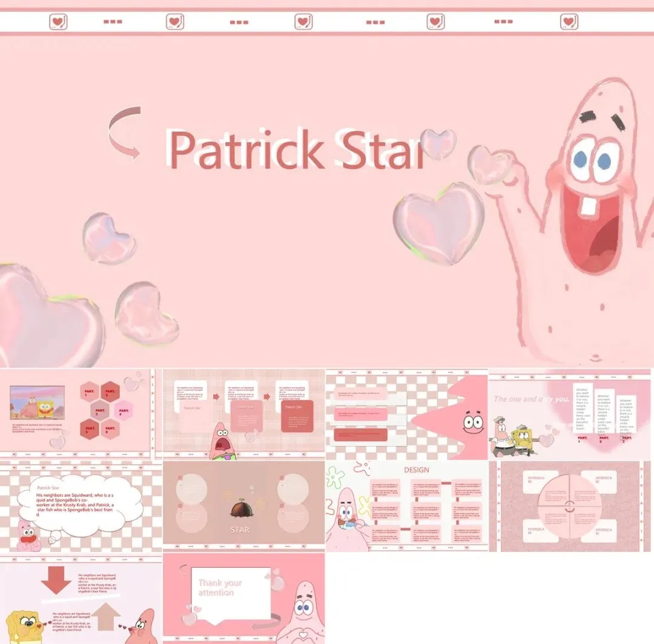Open the cloud speech bubble slide thumbnail

click(x=81, y=506)
